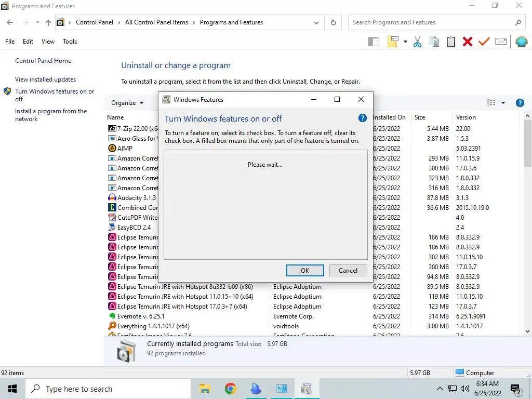Image resolution: width=532 pixels, height=399 pixels.
Task: Click the network tray icon
Action: (453, 389)
